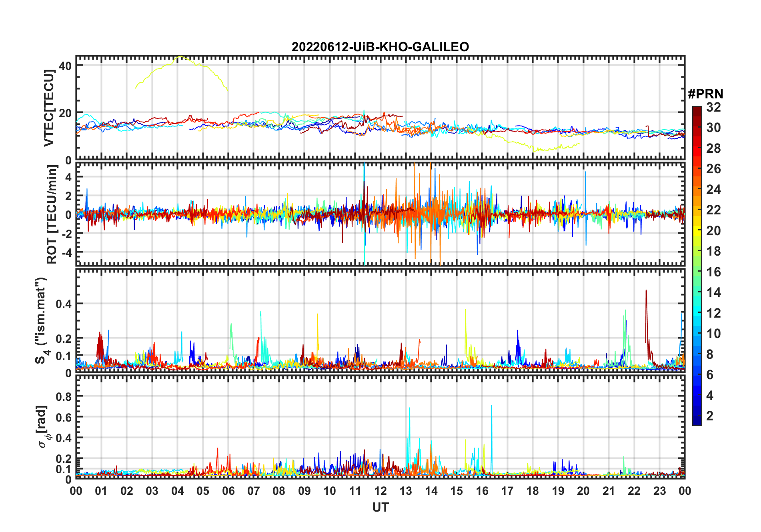Click the VTEC axis tick label 20
This screenshot has width=761, height=532.
pos(65,113)
